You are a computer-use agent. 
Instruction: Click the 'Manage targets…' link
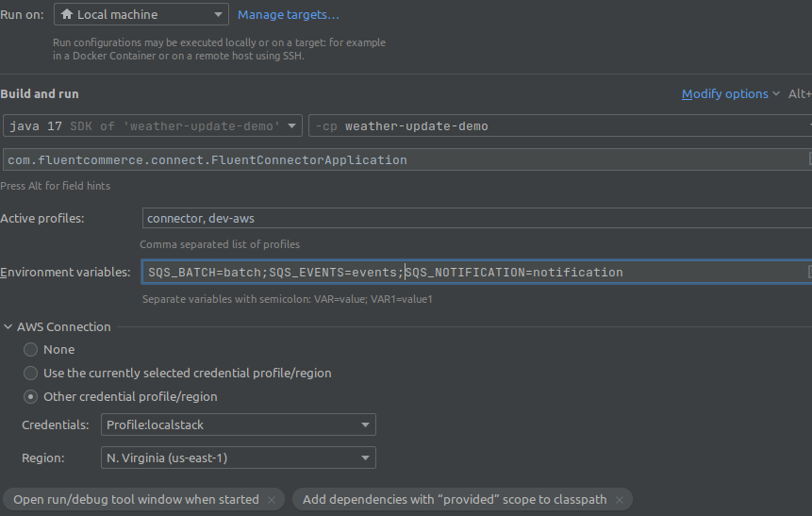288,14
